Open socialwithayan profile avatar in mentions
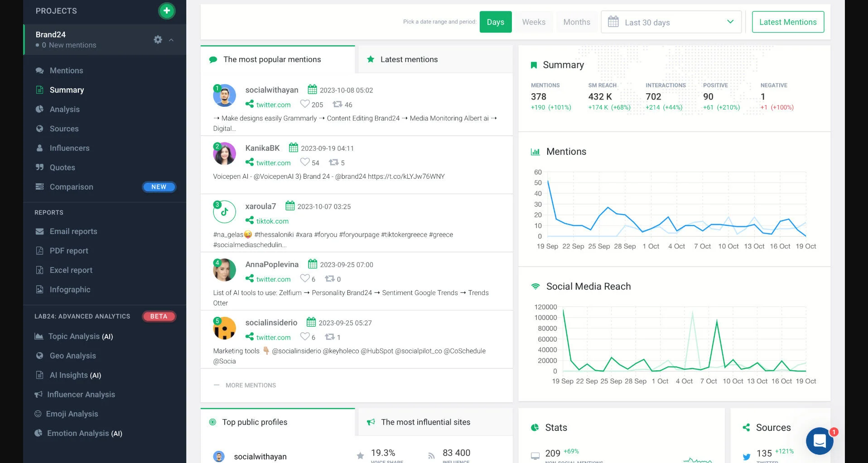 224,95
